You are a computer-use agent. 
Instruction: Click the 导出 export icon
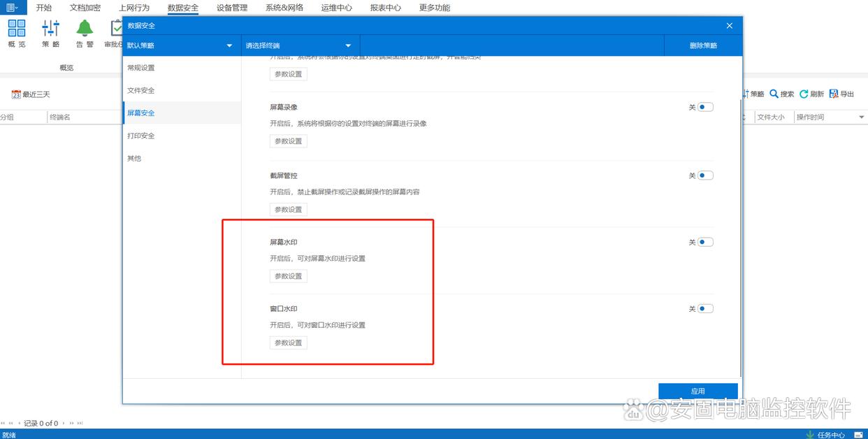(833, 94)
